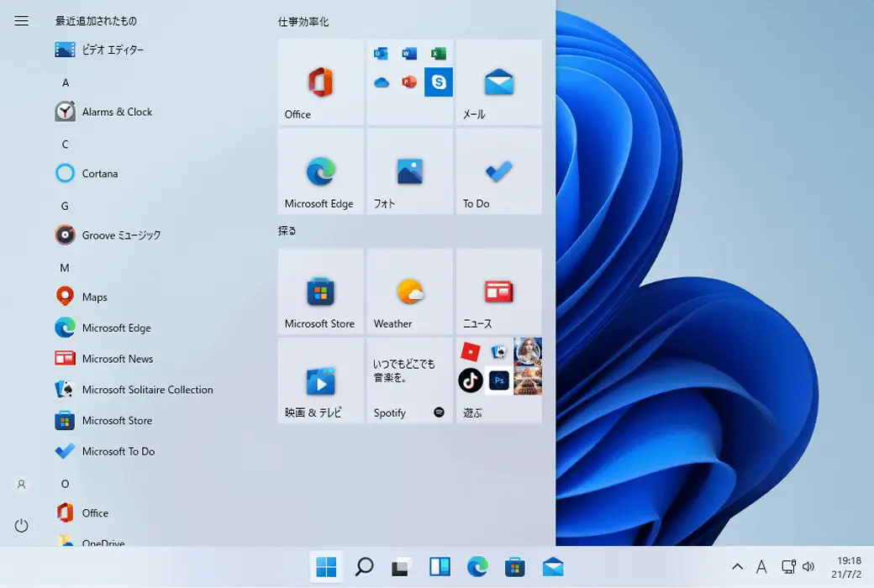Click the 仕事効率化 group title

[x=303, y=22]
